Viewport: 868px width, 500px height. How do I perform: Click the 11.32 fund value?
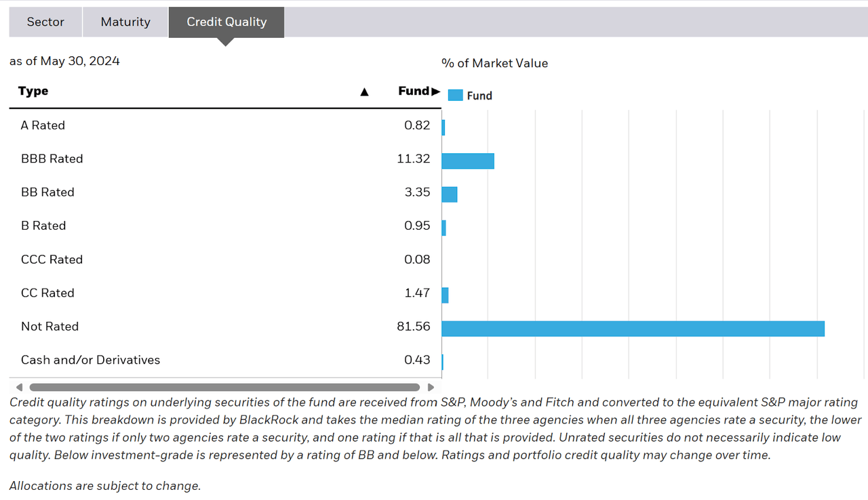pyautogui.click(x=414, y=159)
